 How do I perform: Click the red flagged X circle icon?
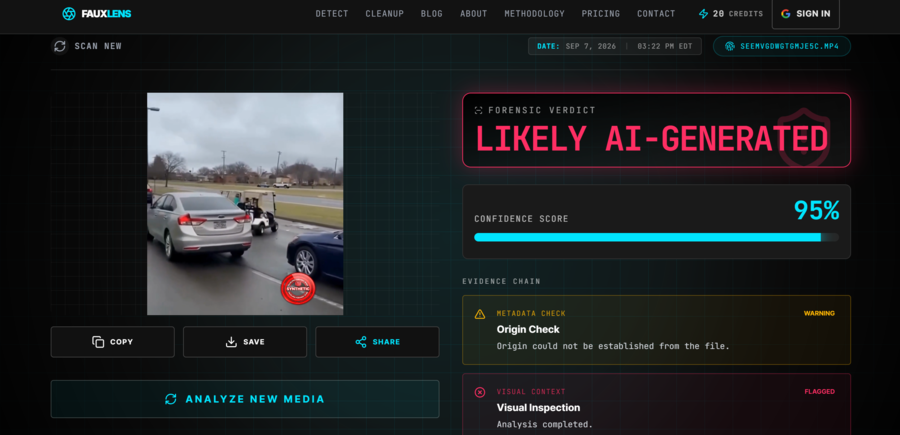tap(480, 392)
